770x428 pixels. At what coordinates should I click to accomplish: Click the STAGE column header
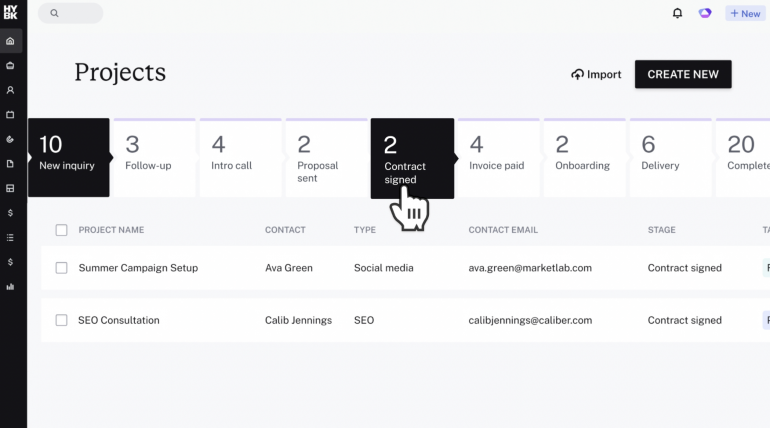tap(661, 230)
